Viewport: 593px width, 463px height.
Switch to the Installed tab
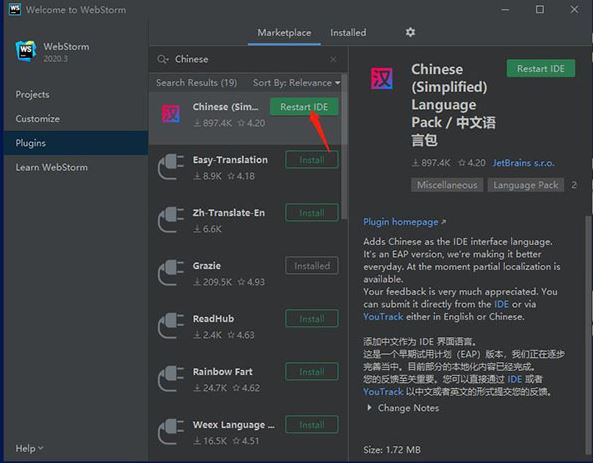(x=348, y=33)
